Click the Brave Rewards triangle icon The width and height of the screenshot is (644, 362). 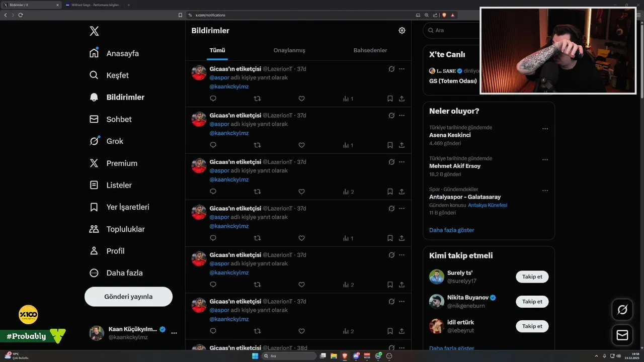(x=452, y=15)
